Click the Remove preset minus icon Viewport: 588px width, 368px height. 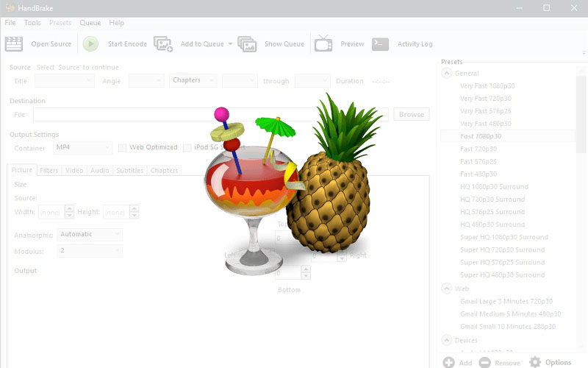pyautogui.click(x=484, y=362)
